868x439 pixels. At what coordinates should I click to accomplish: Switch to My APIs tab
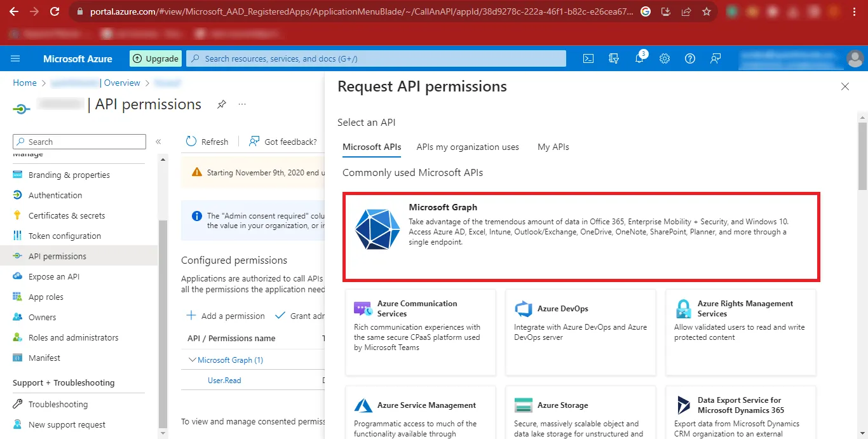553,147
